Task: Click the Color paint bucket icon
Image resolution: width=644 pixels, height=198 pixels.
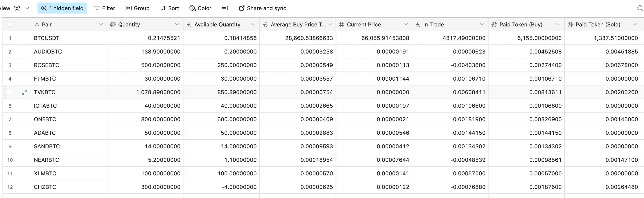Action: (x=192, y=8)
